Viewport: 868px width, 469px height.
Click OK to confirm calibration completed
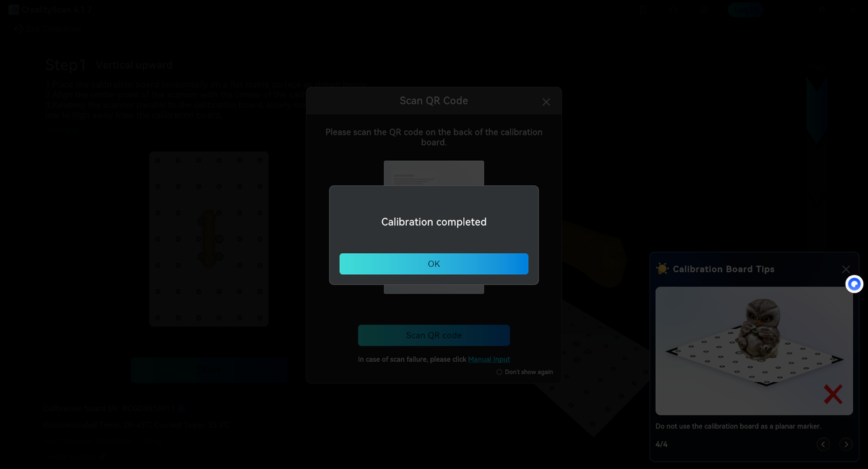[433, 264]
